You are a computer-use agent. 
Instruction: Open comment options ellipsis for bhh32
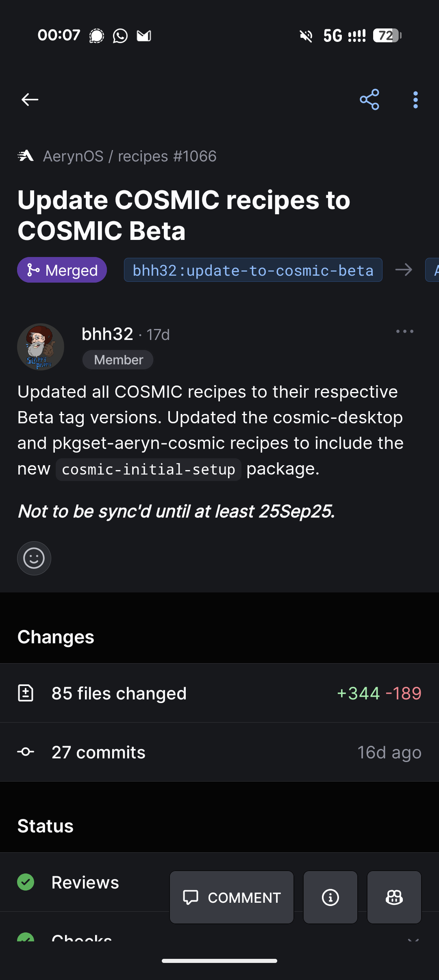click(x=405, y=331)
